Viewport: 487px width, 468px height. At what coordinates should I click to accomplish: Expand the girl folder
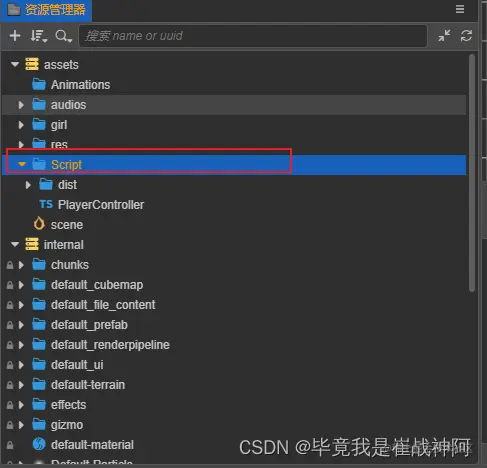(x=21, y=125)
